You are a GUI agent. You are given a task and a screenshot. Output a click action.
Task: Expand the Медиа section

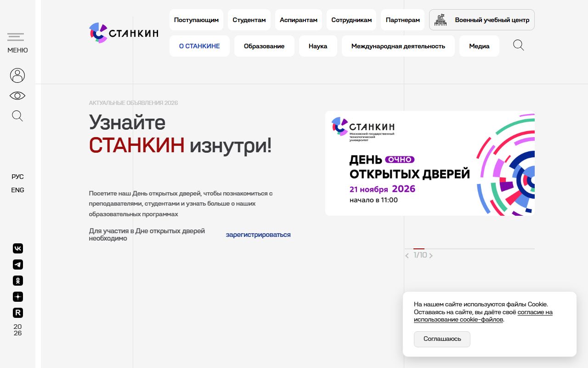pos(479,46)
